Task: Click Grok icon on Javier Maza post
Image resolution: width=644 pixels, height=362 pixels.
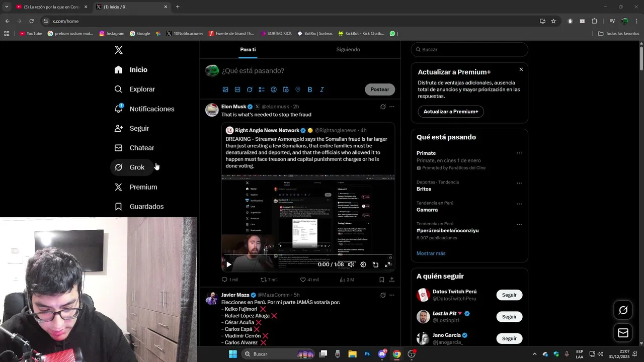Action: point(383,295)
